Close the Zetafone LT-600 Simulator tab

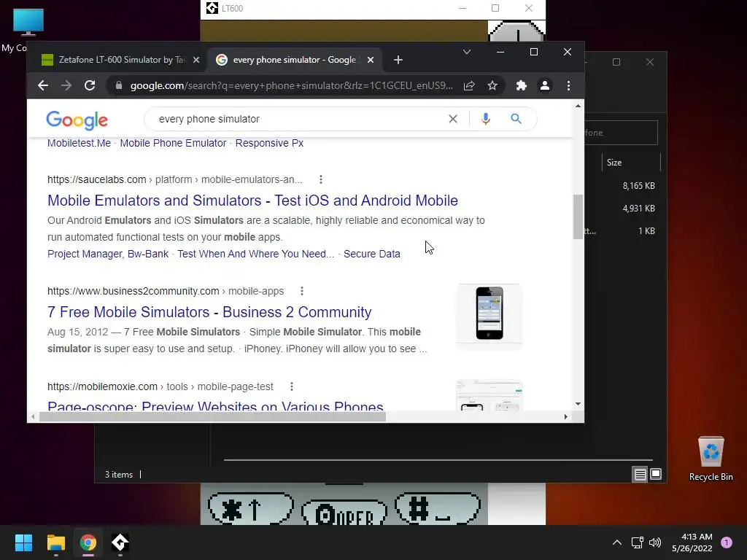click(196, 60)
